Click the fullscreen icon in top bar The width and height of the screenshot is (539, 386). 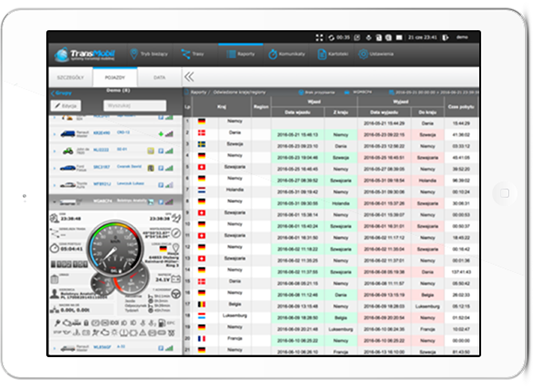pyautogui.click(x=319, y=37)
